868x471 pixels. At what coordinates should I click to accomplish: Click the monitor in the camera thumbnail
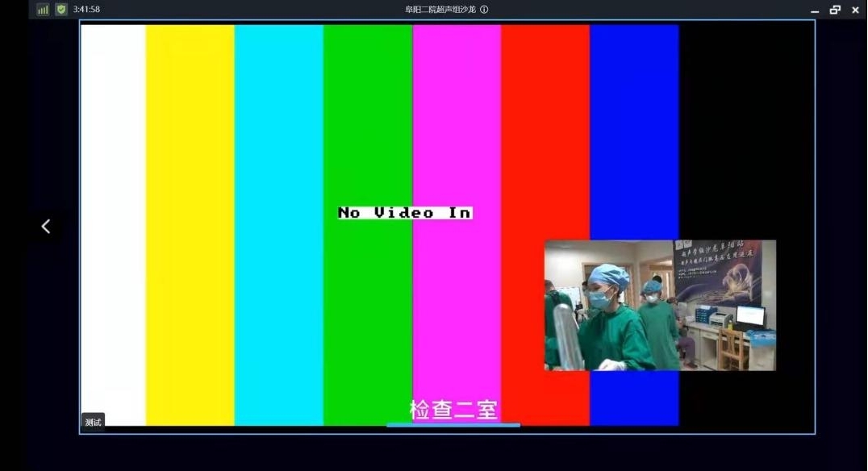coord(749,316)
